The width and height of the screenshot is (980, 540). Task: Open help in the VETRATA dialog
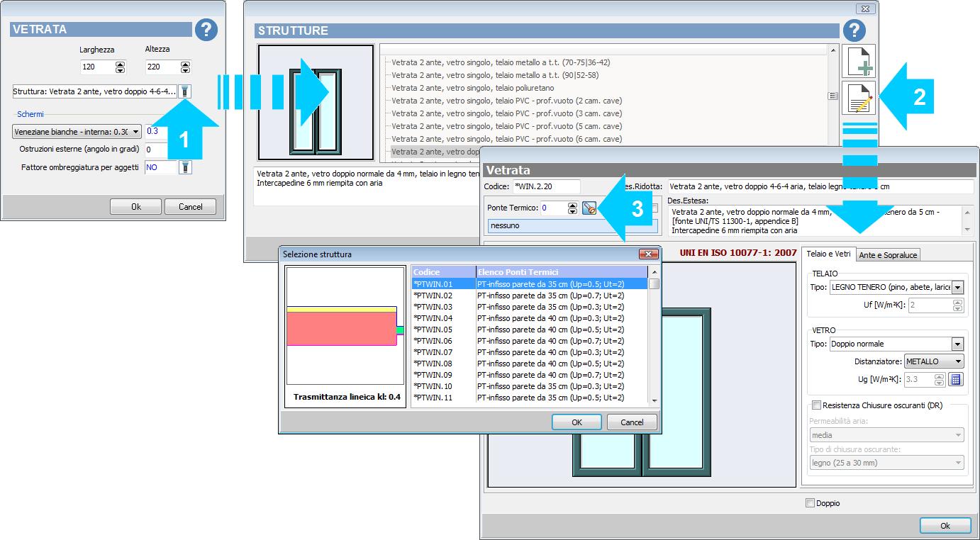(206, 30)
